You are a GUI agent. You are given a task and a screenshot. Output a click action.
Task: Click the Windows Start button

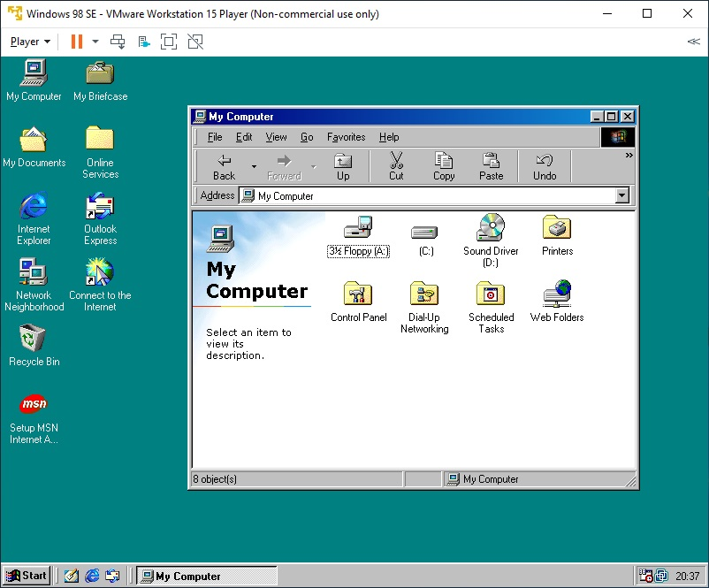point(27,576)
